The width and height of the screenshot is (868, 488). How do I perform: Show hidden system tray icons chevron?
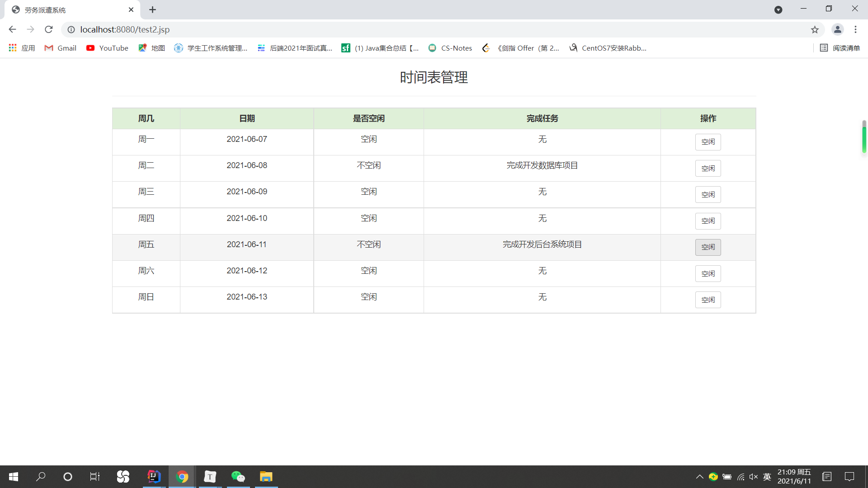coord(699,477)
